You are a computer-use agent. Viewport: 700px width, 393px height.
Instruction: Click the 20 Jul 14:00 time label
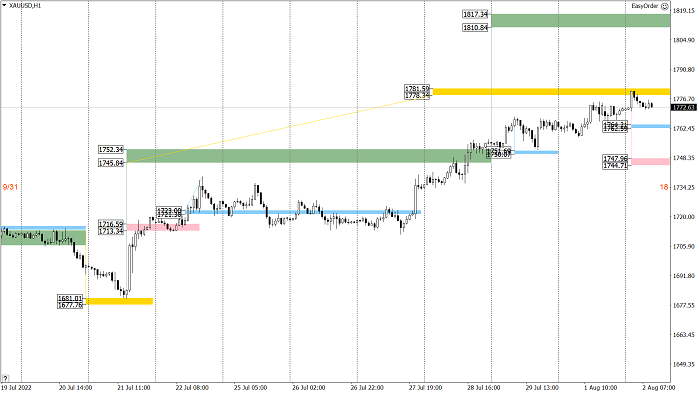point(75,388)
